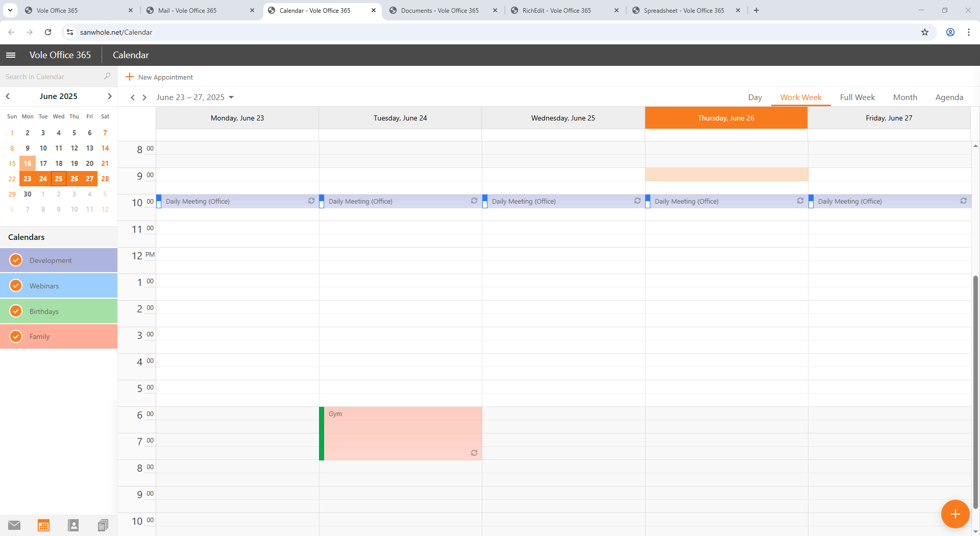Click the Mail icon in bottom bar

[x=14, y=525]
